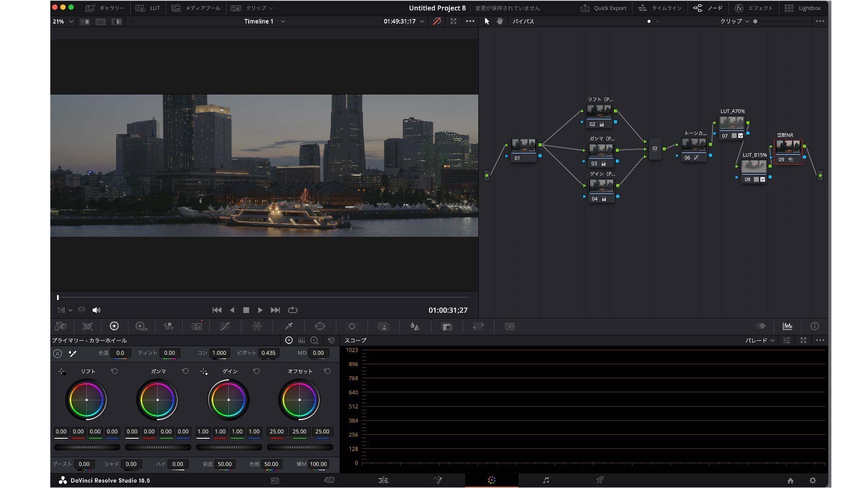This screenshot has width=868, height=488.
Task: Open the Tracker palette
Action: click(352, 326)
